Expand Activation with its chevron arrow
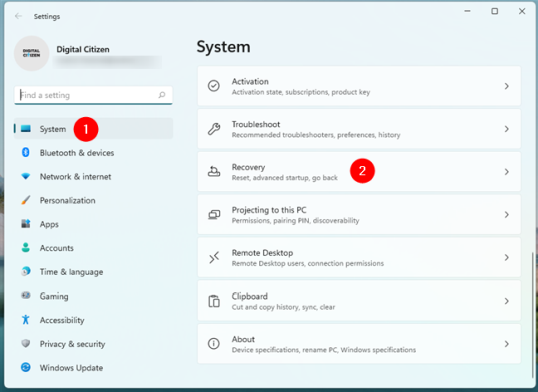Viewport: 538px width, 392px height. tap(506, 86)
